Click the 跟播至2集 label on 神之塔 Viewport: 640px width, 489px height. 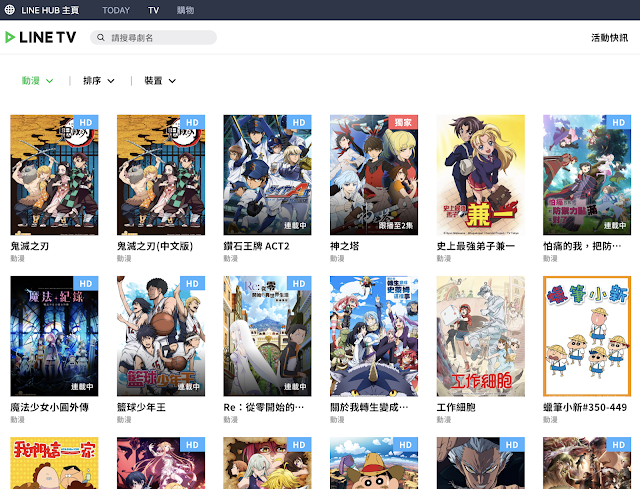396,226
